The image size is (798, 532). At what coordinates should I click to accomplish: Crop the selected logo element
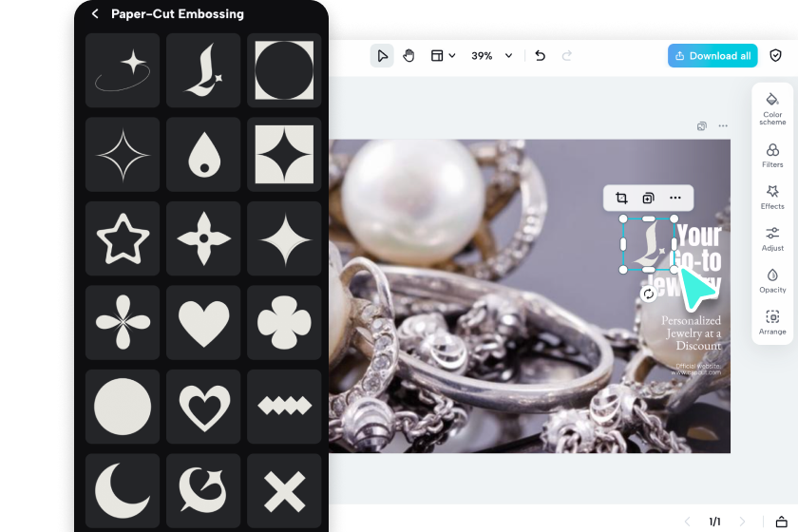pyautogui.click(x=621, y=198)
